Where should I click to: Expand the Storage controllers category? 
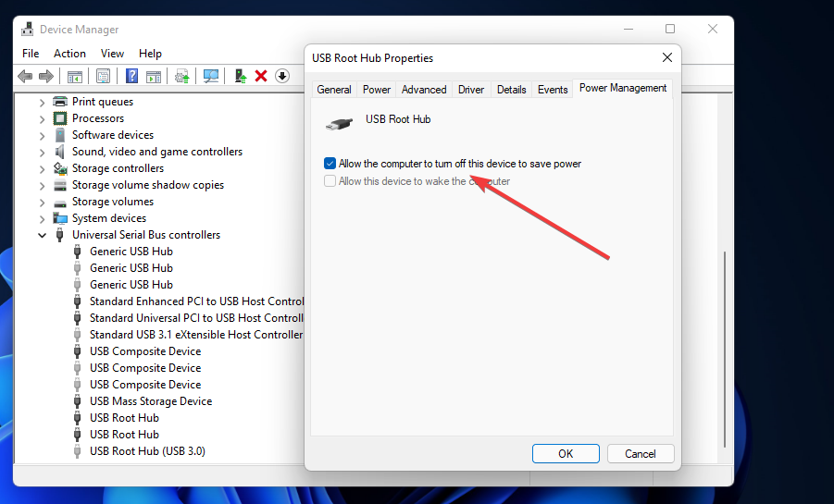click(42, 169)
